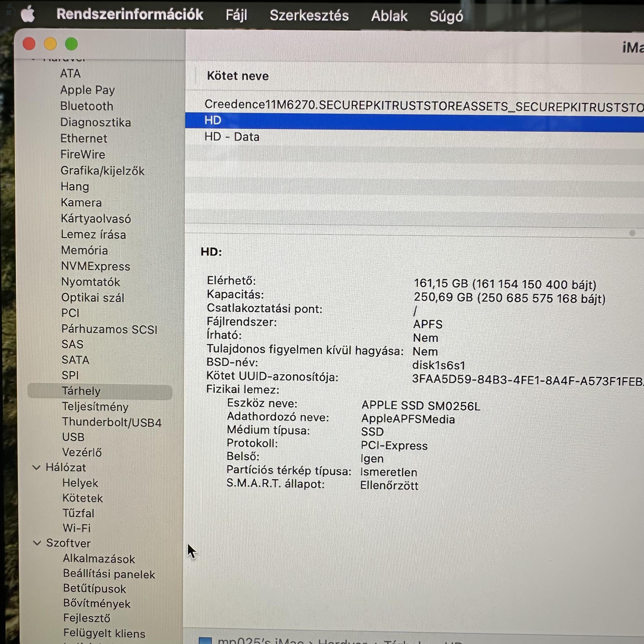
Task: Select the HD - Data volume
Action: click(x=232, y=137)
